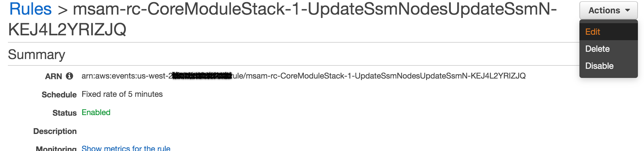Click the Fixed rate of 5 minutes text
The height and width of the screenshot is (151, 644).
point(122,94)
